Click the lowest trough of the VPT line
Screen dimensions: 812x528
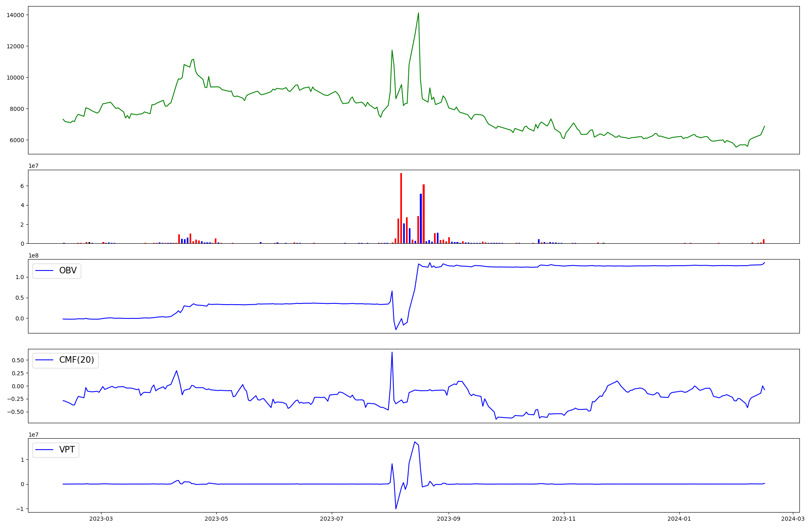click(396, 509)
